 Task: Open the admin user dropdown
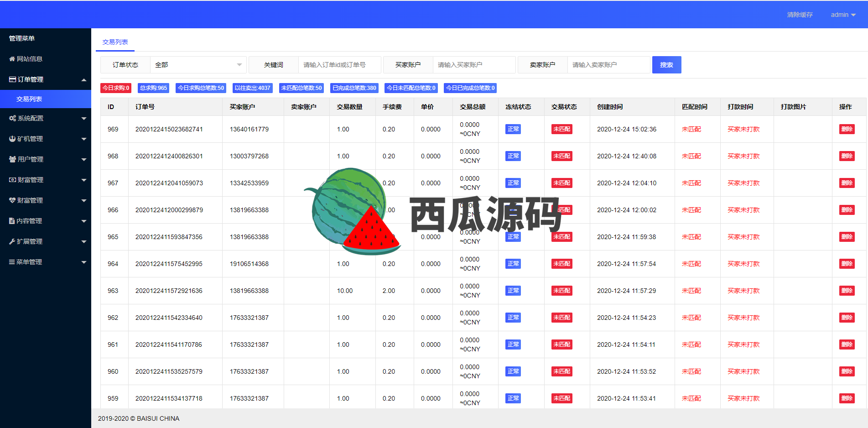click(843, 15)
